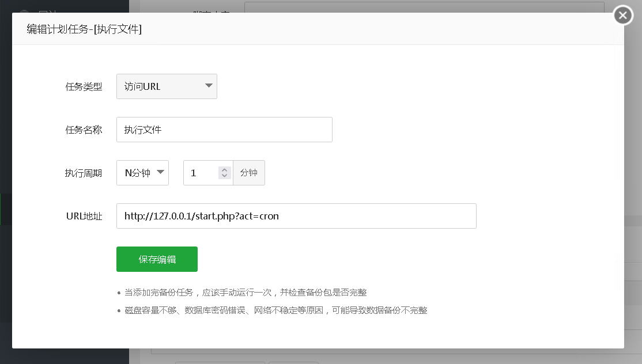Click the bullet icon beside the backup warning note
The width and height of the screenshot is (642, 364).
[x=119, y=293]
